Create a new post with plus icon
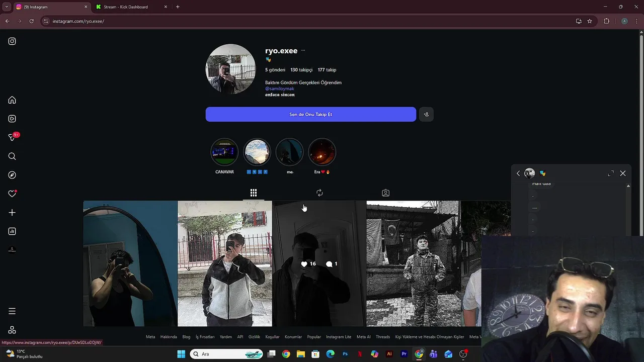644x362 pixels. coord(12,213)
